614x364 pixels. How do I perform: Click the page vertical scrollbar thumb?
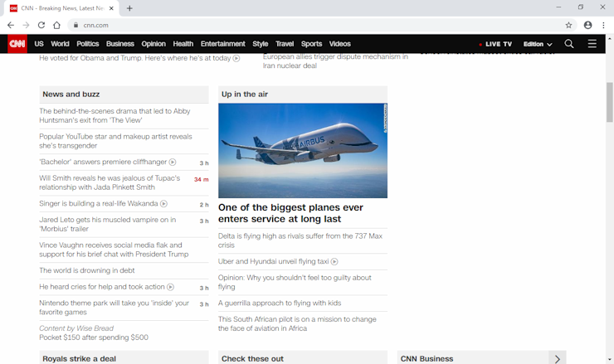coord(610,102)
